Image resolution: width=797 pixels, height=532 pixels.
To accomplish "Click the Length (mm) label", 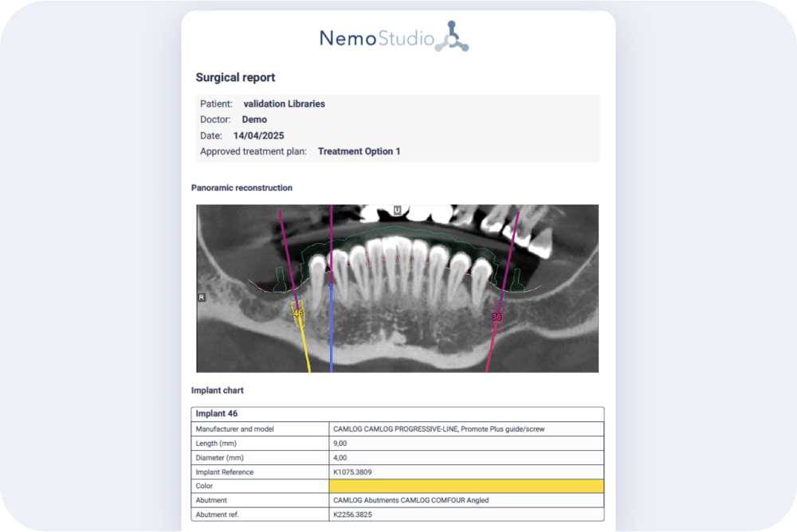I will 216,443.
